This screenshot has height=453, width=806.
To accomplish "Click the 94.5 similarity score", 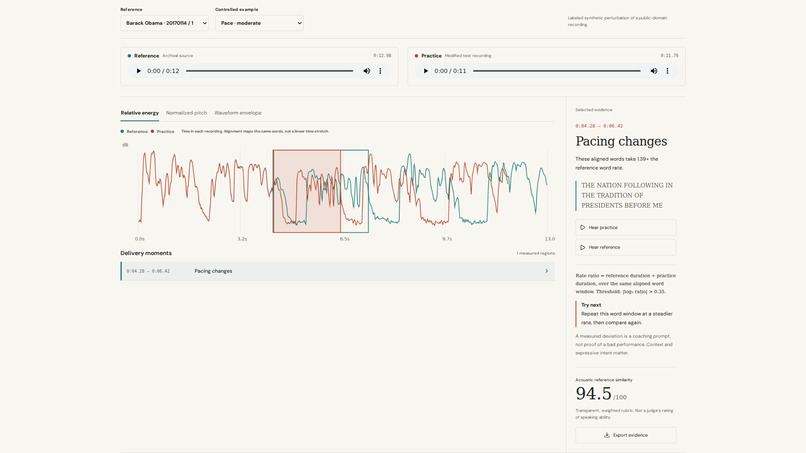I will pyautogui.click(x=593, y=393).
